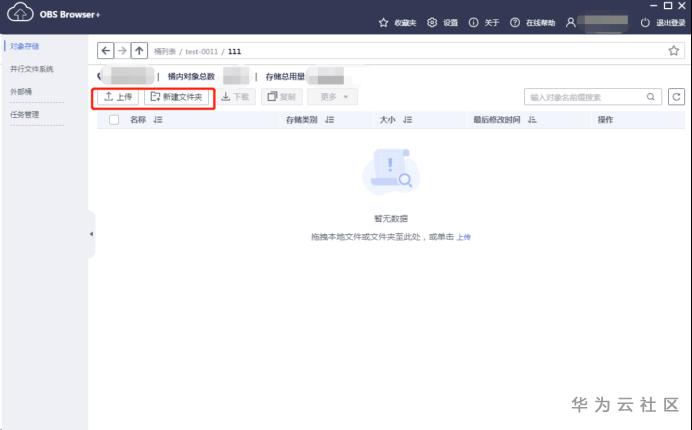Click the object count (桶内对象总数) label
Viewport: 692px width, 430px height.
pyautogui.click(x=191, y=76)
